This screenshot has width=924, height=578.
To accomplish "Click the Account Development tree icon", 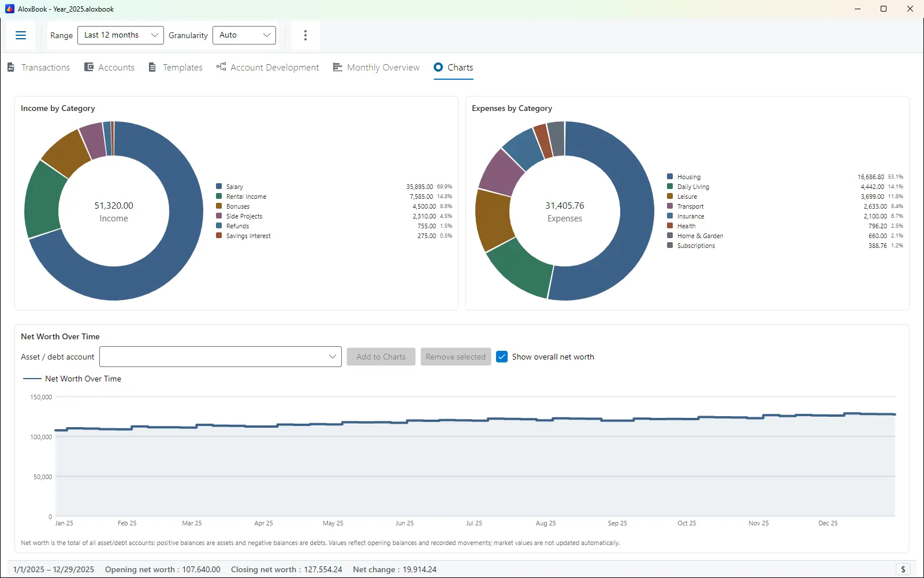I will pos(221,67).
